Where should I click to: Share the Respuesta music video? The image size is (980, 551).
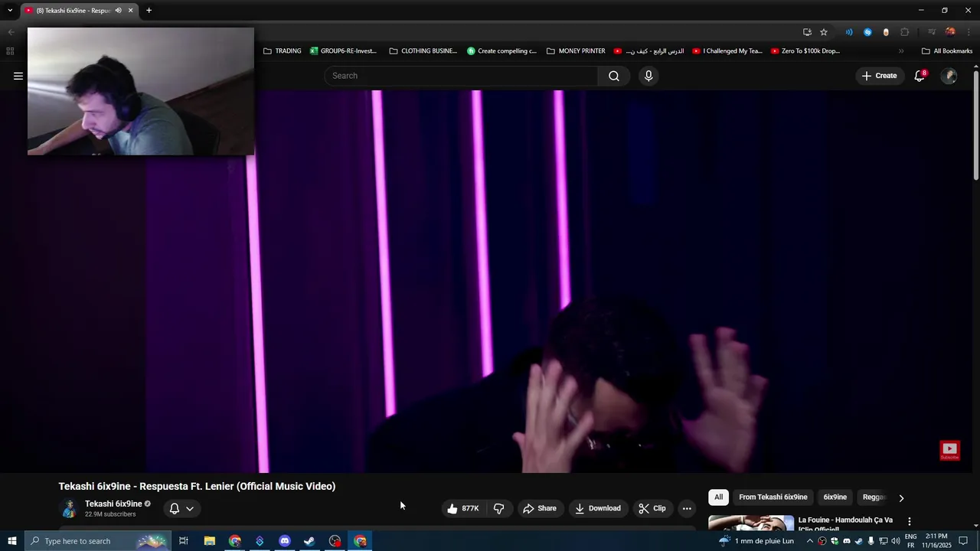pyautogui.click(x=540, y=508)
